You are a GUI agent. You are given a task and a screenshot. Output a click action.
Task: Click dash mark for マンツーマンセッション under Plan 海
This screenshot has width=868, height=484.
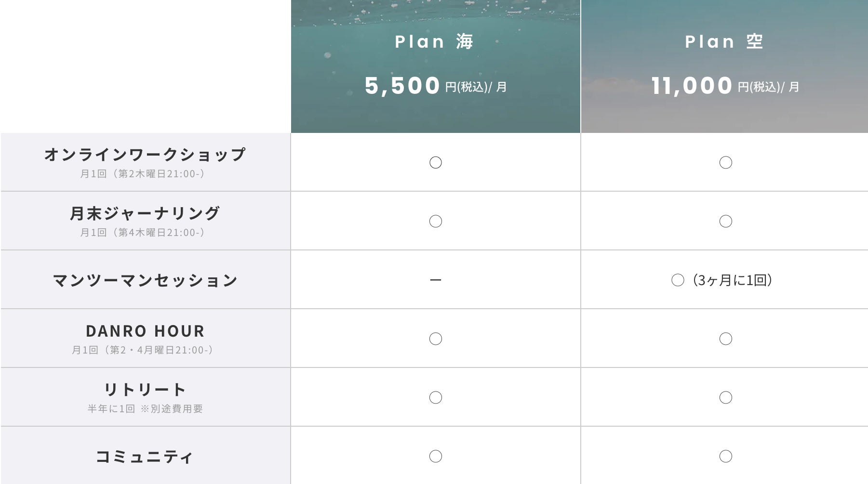click(435, 280)
